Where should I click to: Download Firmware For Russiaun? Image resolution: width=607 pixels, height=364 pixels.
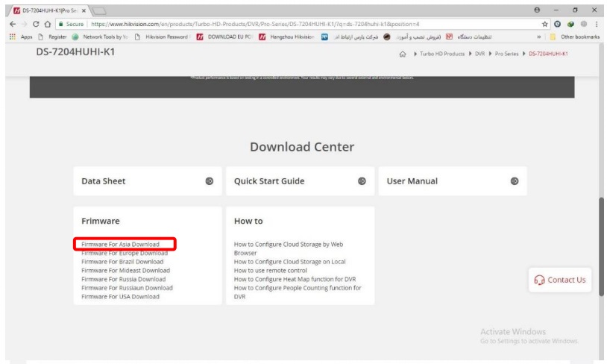(127, 288)
